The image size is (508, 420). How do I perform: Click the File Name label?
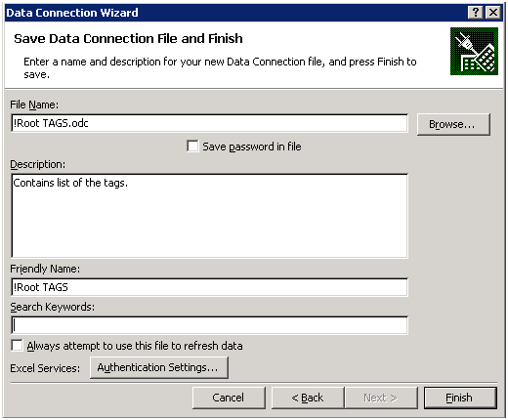click(34, 105)
